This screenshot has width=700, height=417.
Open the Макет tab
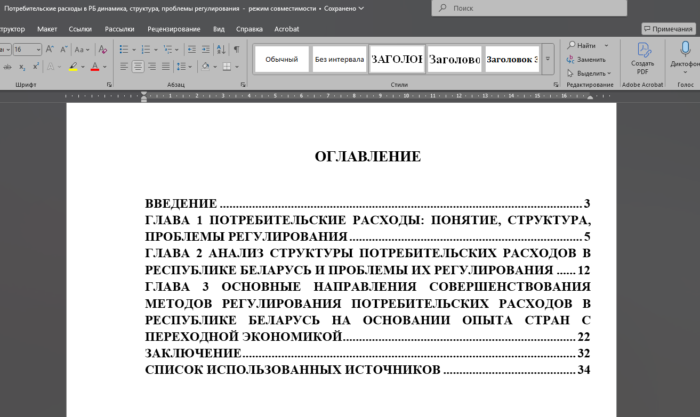point(47,29)
